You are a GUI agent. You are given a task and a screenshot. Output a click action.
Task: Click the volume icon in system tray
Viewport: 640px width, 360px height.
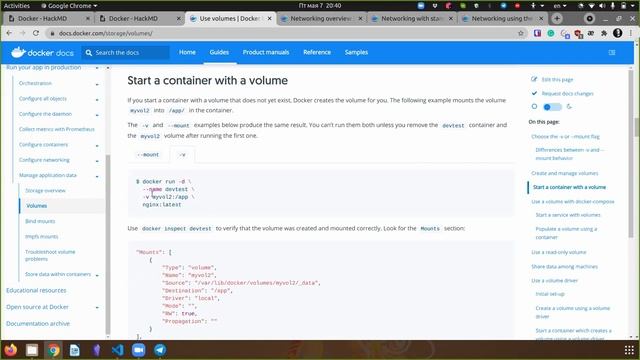click(602, 6)
